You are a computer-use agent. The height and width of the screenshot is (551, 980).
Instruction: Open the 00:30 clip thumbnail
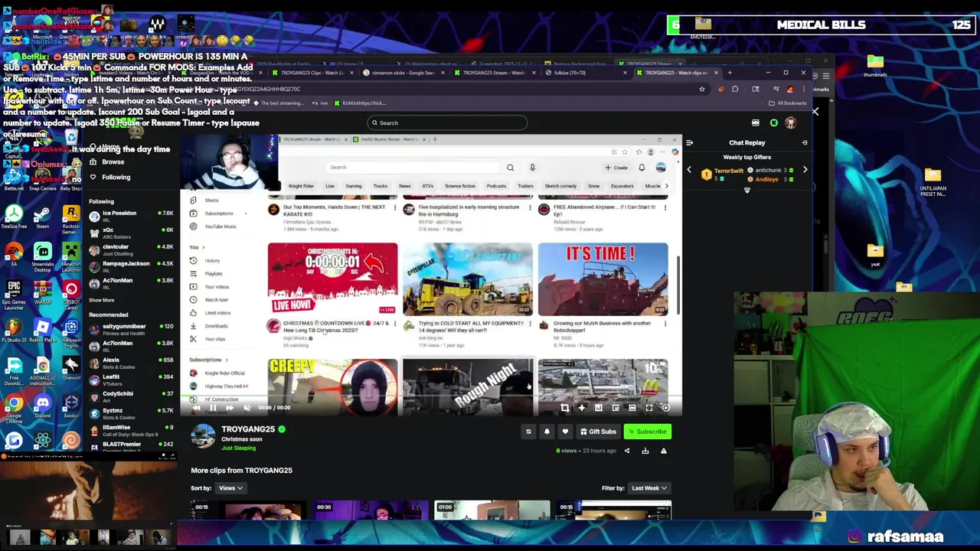point(370,510)
